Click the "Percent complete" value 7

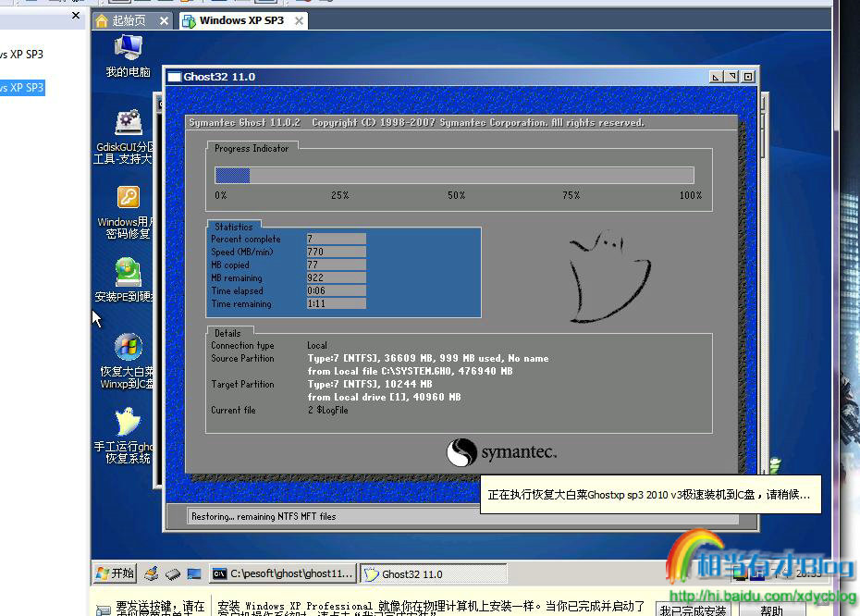pyautogui.click(x=337, y=239)
